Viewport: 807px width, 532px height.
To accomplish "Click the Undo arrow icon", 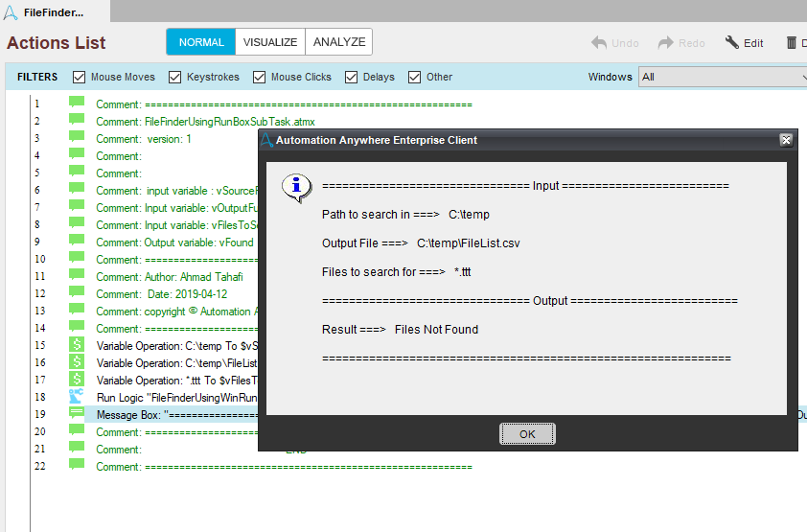I will pos(599,43).
